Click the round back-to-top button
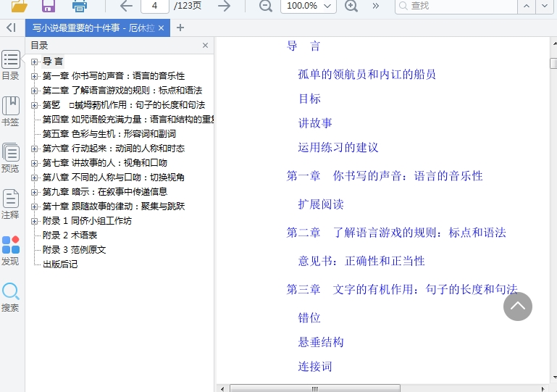The width and height of the screenshot is (557, 392). pos(518,306)
